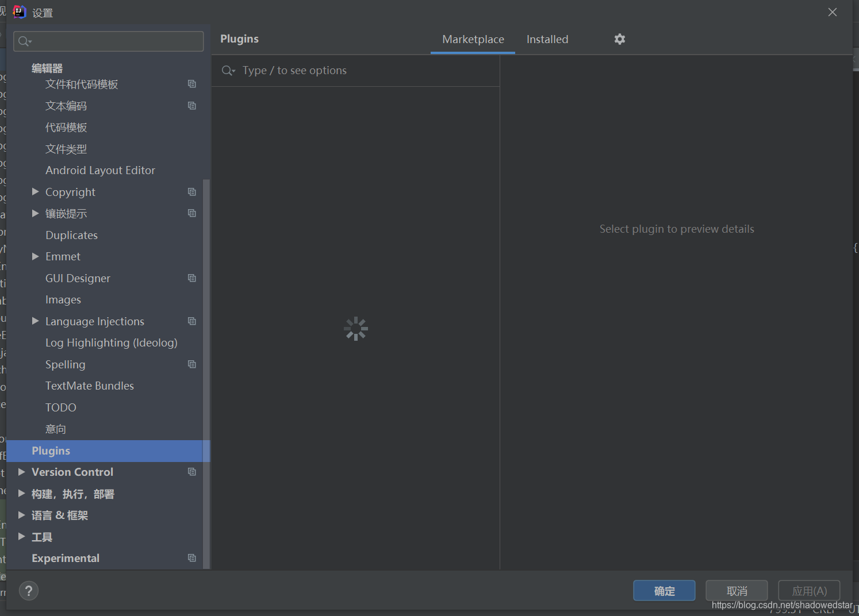Screen dimensions: 859x616
Task: Click project-level icon beside GUI Designer
Action: click(192, 278)
